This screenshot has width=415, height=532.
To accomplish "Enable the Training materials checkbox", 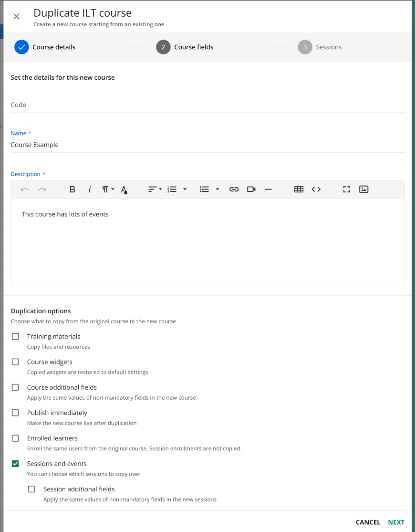I will [15, 337].
